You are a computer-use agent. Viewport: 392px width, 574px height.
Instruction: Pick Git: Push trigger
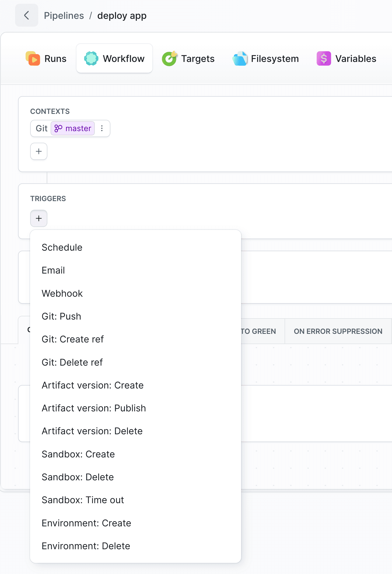(61, 316)
